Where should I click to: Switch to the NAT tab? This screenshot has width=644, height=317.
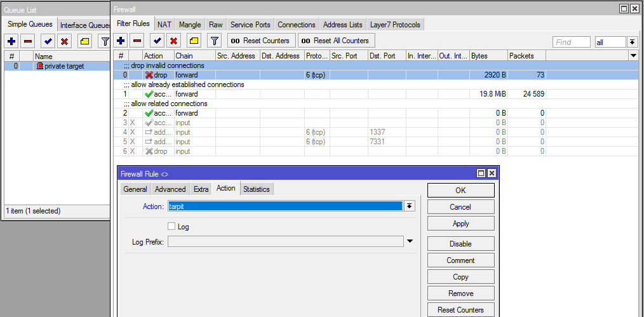[x=164, y=25]
